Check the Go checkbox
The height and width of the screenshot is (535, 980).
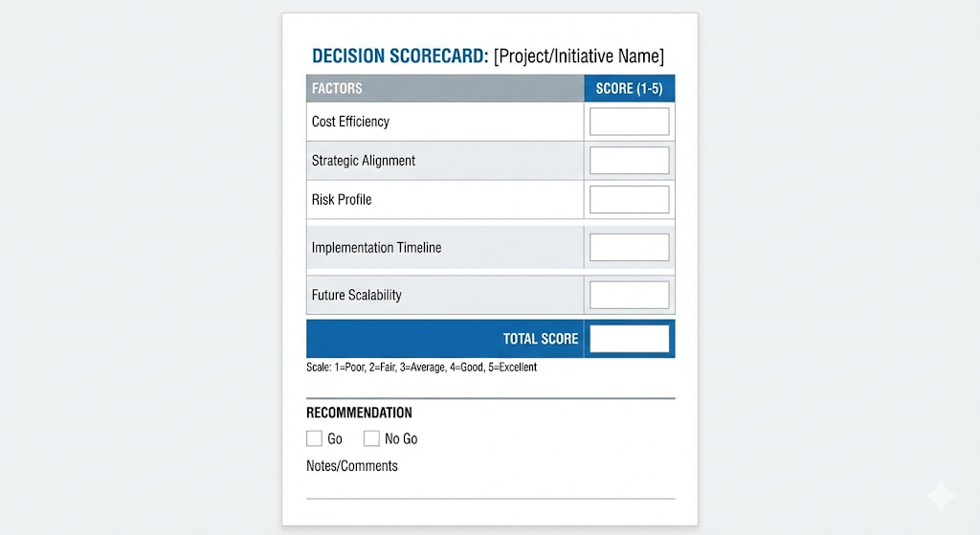(314, 438)
